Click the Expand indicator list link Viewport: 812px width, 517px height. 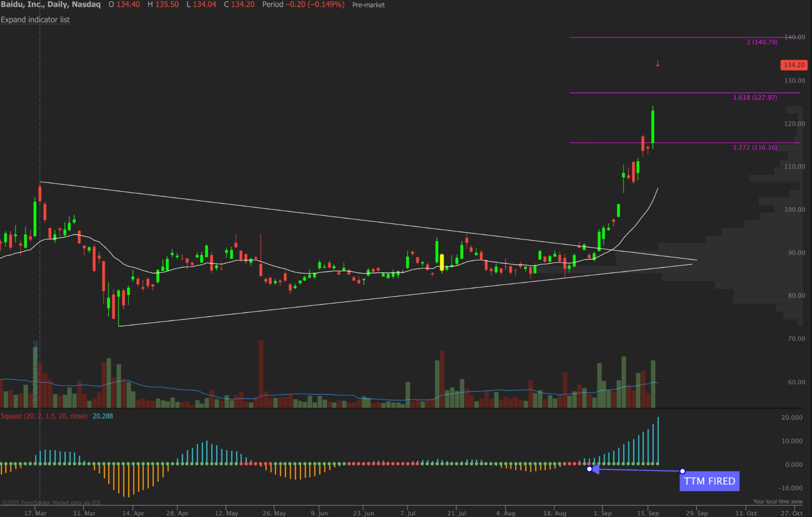click(x=35, y=20)
